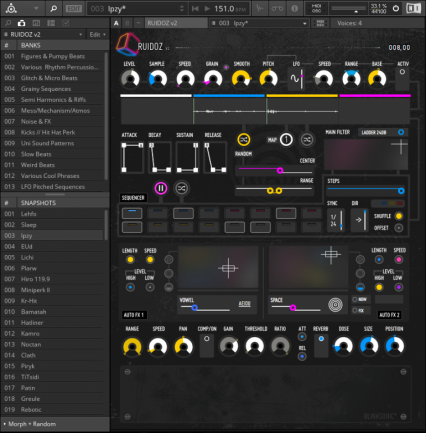Screen dimensions: 426x433
Task: Click the A view button in instrument header
Action: [116, 23]
